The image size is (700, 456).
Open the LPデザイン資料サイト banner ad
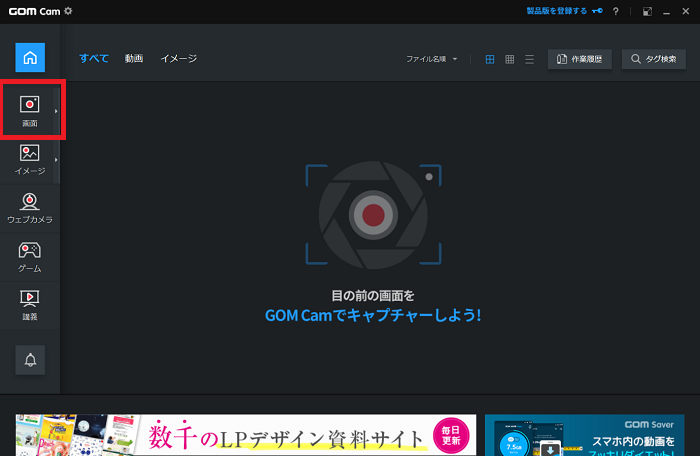246,435
